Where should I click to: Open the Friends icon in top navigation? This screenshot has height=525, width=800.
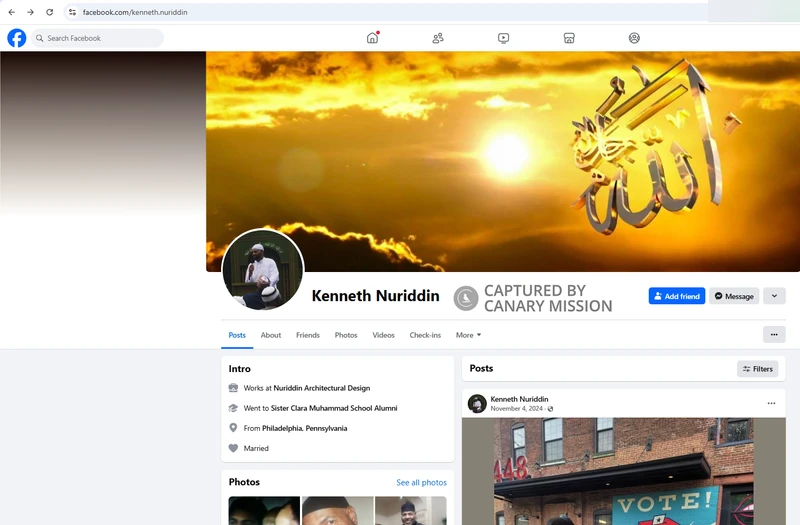(x=438, y=38)
